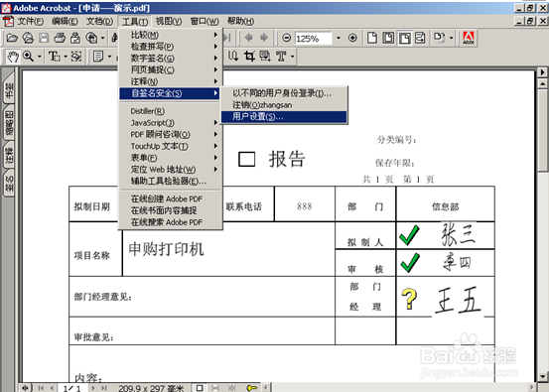Screen dimensions: 549x392
Task: Open the Adobe website icon
Action: pyautogui.click(x=469, y=38)
